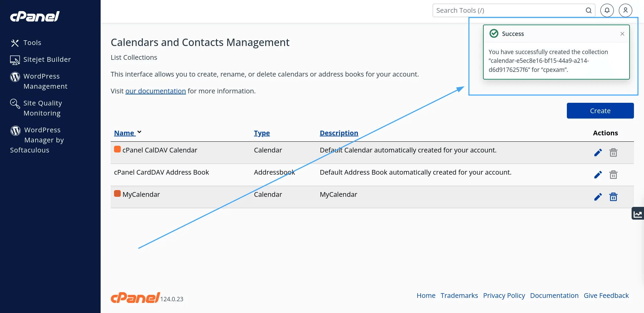Select WordPress Manager by Softaculous
Screen dimensions: 644x313
tap(15, 131)
